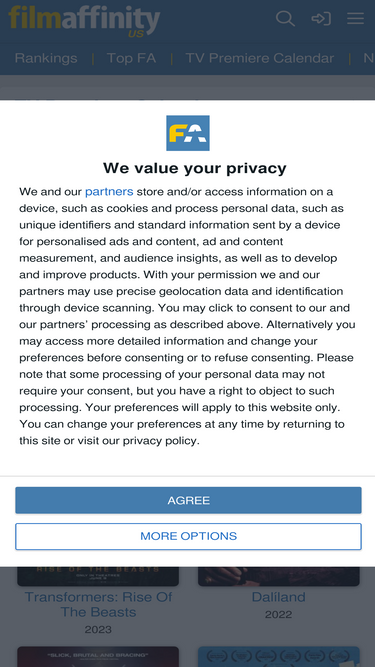The height and width of the screenshot is (667, 375).
Task: Tap the sign-in arrow icon
Action: [x=321, y=19]
